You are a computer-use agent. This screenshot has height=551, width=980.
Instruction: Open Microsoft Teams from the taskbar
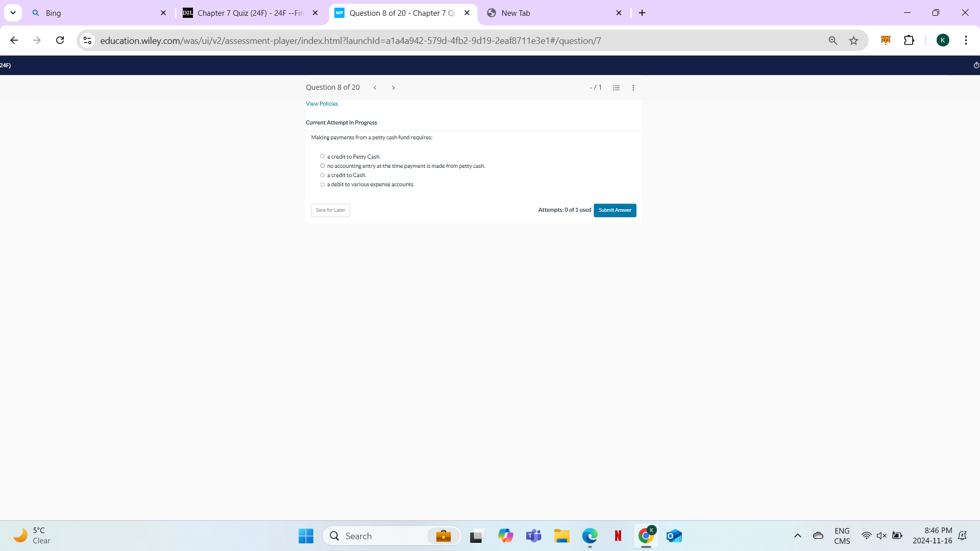click(x=534, y=536)
